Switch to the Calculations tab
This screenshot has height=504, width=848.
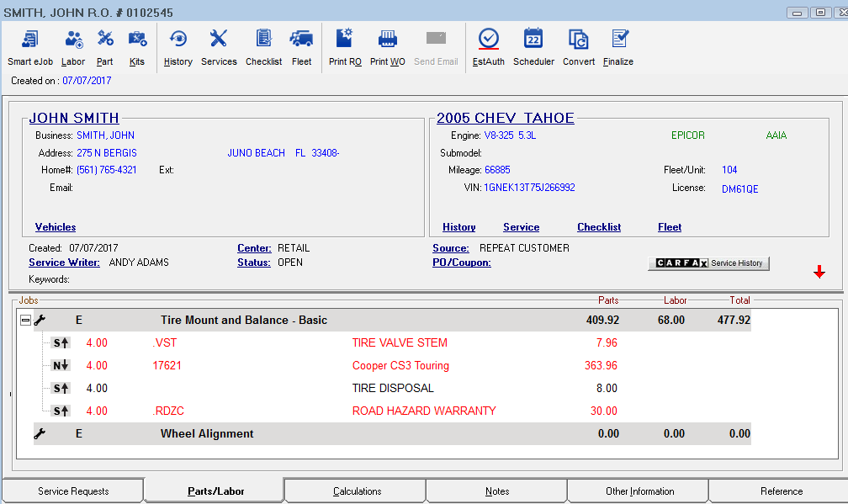[x=354, y=491]
